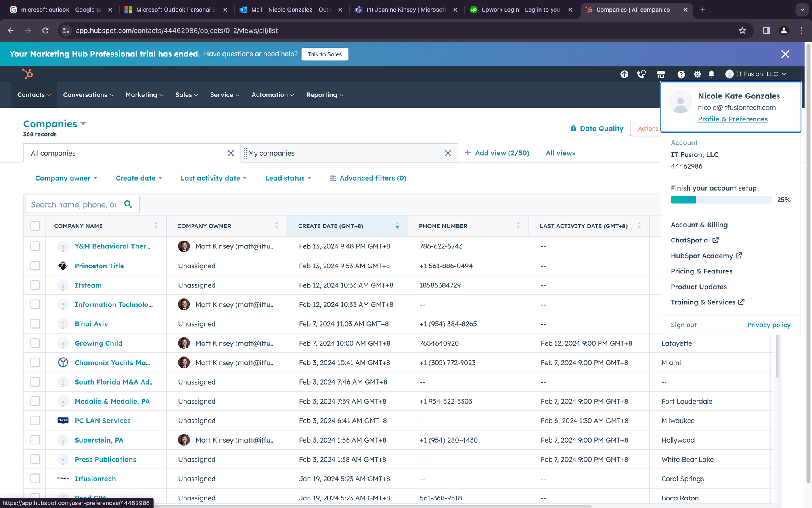Screen dimensions: 812x508
Task: Open the Sales navigation menu
Action: (x=186, y=95)
